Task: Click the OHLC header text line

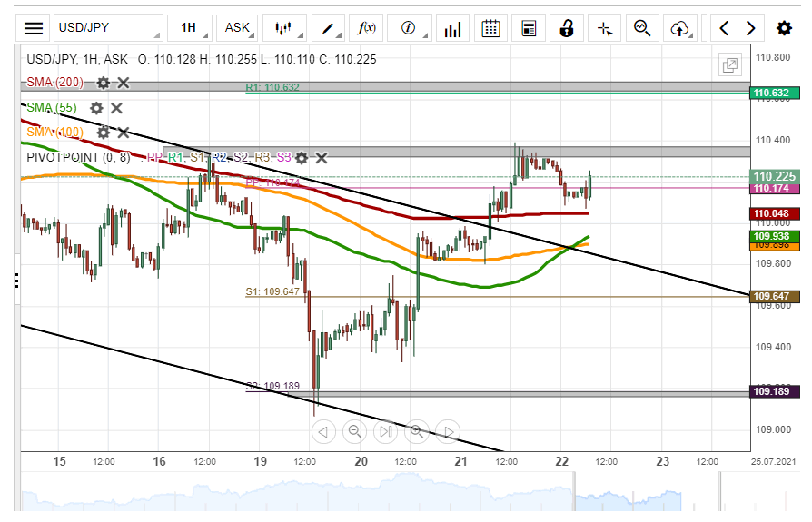Action: [x=202, y=60]
